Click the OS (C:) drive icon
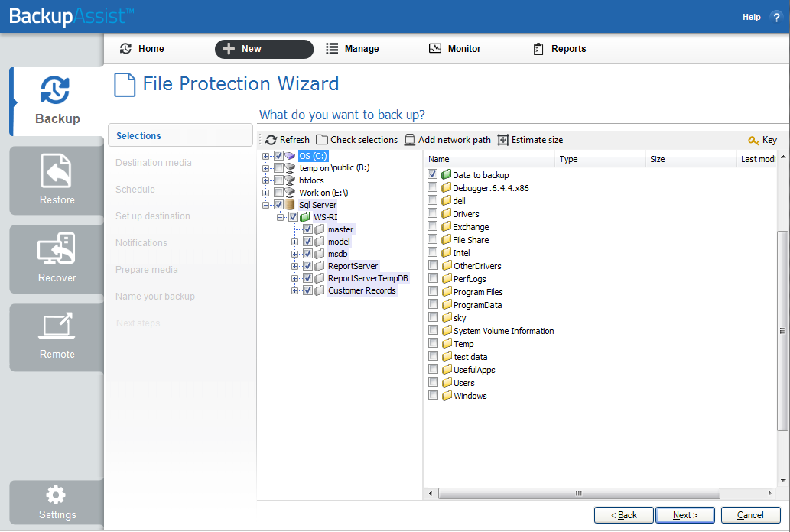This screenshot has height=532, width=790. pyautogui.click(x=290, y=156)
